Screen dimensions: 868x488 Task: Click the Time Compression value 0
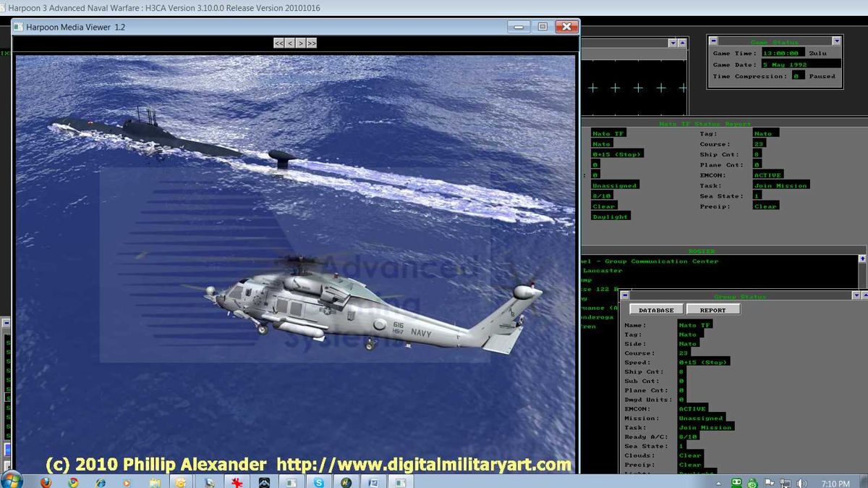click(x=797, y=76)
